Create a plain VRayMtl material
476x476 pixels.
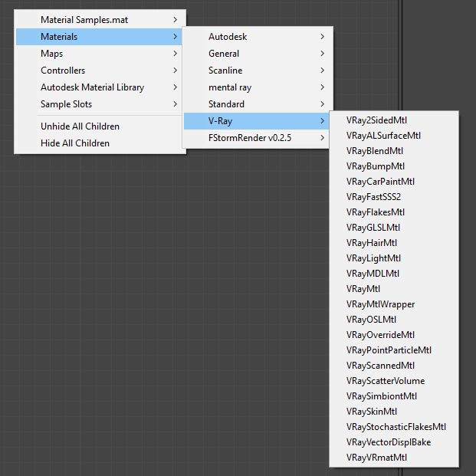tap(394, 289)
